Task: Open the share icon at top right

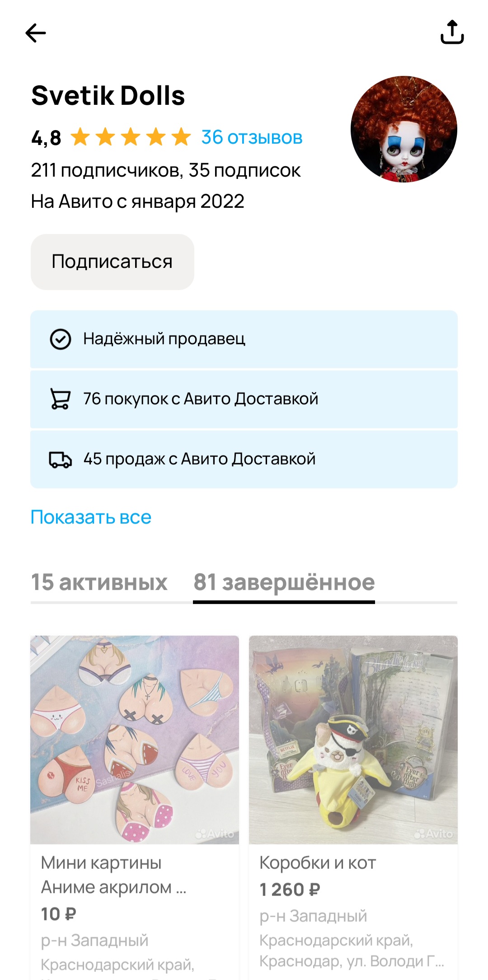Action: (452, 32)
